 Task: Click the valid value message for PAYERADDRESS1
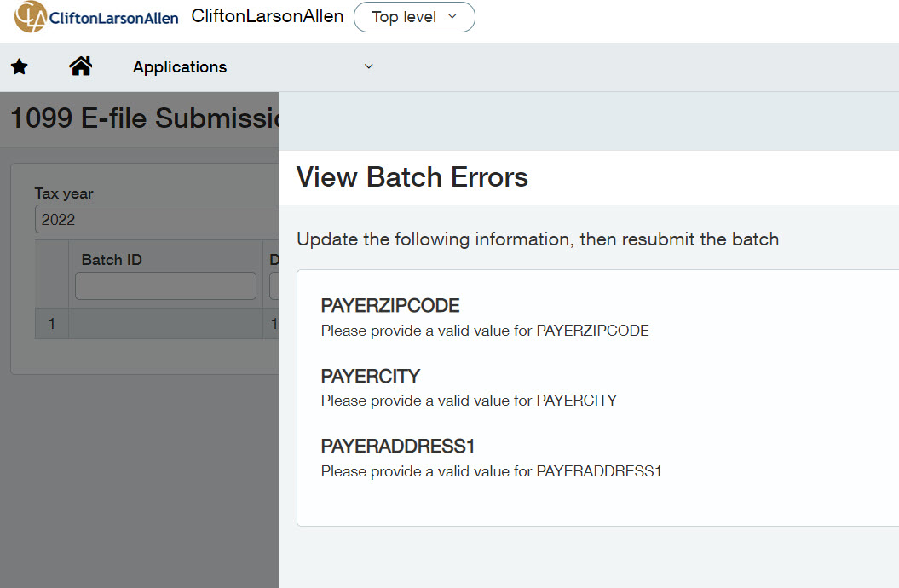491,470
